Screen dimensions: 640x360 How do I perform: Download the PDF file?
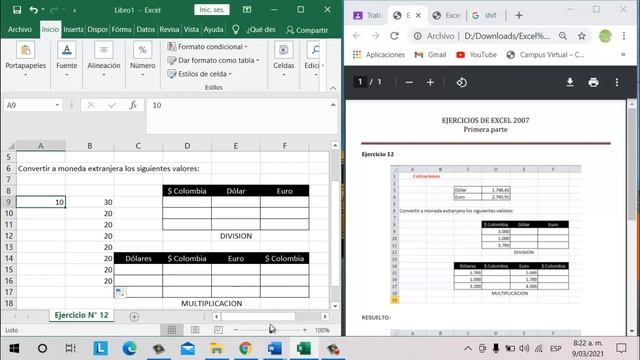click(570, 82)
